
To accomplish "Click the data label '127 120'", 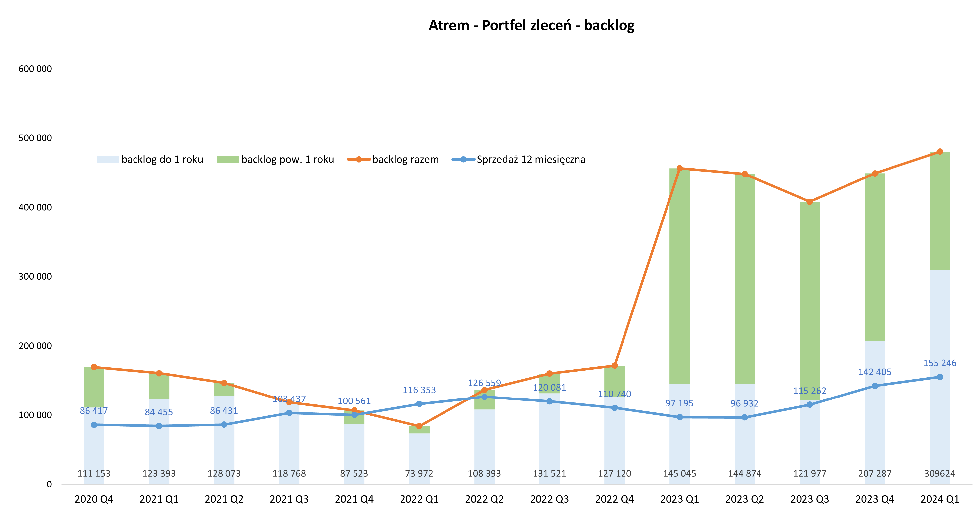I will coord(614,474).
